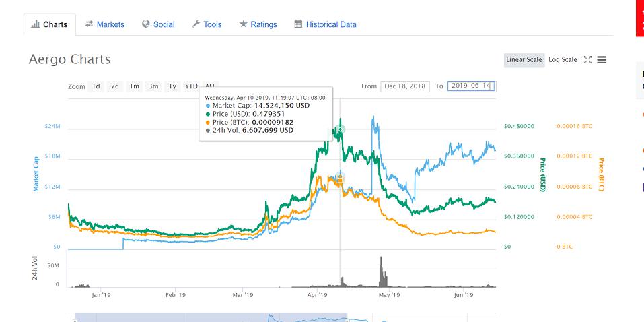Click the Price (BTC) axis title
644x322 pixels.
pyautogui.click(x=602, y=174)
